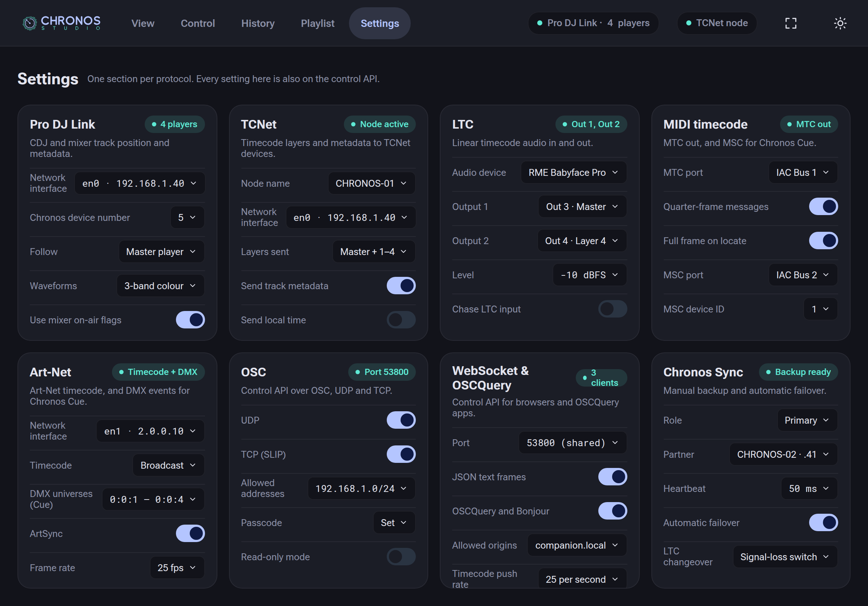Toggle Quarter-frame messages switch
The width and height of the screenshot is (868, 606).
pos(823,207)
